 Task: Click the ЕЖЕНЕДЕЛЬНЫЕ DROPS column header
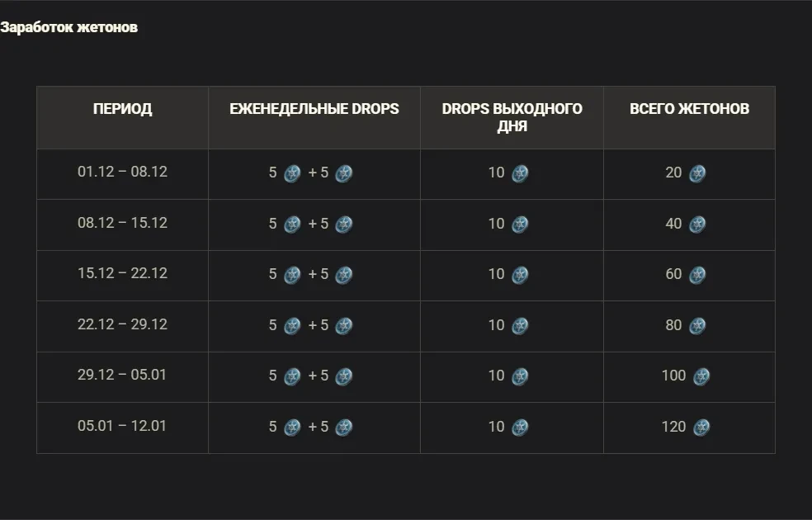click(x=314, y=109)
